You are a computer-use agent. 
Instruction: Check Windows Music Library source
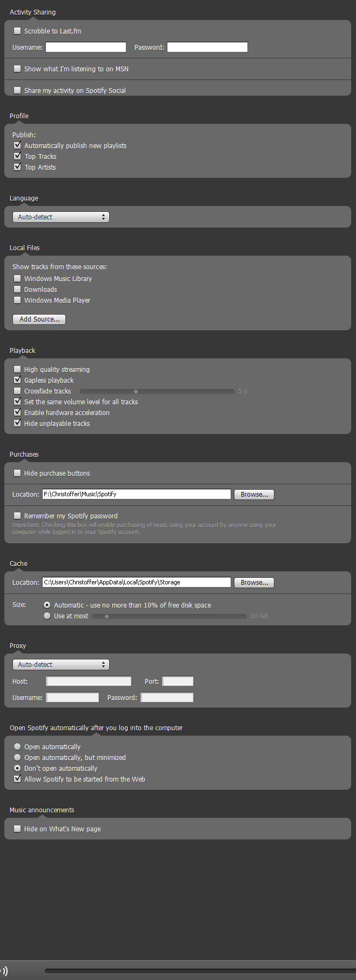click(x=17, y=278)
